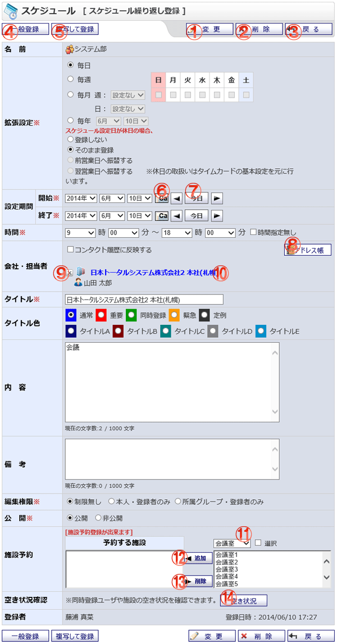This screenshot has width=337, height=644.
Task: Choose そのまま登録 for holiday handling
Action: [70, 149]
